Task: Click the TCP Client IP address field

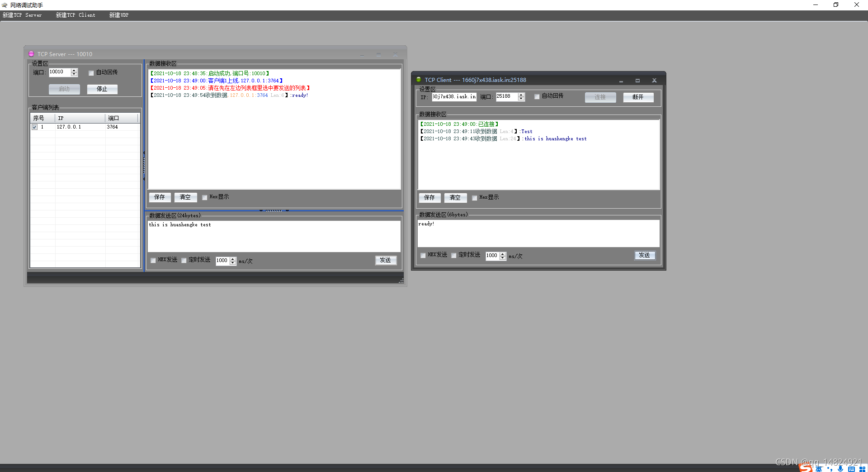Action: (454, 97)
